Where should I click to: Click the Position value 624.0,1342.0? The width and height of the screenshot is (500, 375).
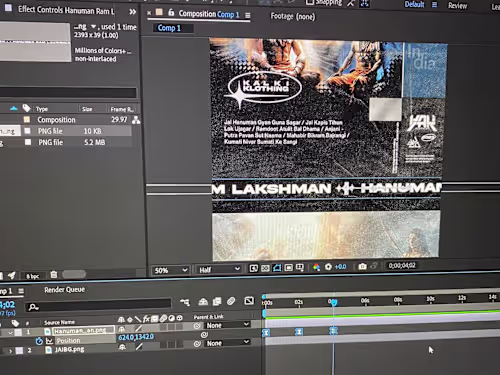[x=136, y=337]
